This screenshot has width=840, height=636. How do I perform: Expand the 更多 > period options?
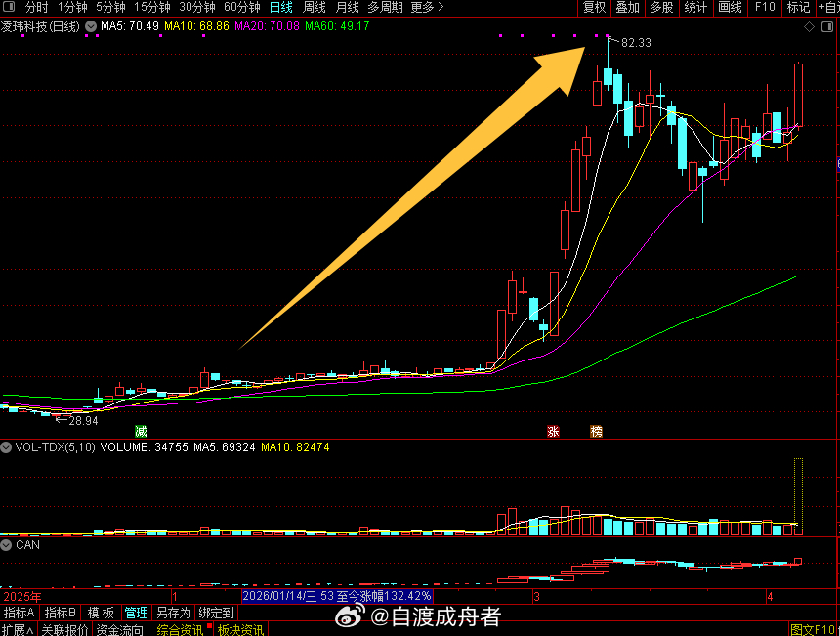point(428,7)
